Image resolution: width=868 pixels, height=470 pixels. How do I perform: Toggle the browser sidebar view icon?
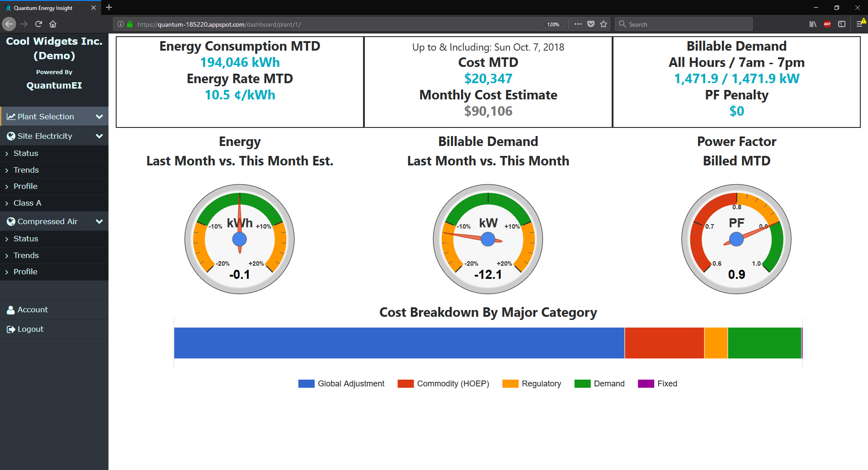(842, 24)
